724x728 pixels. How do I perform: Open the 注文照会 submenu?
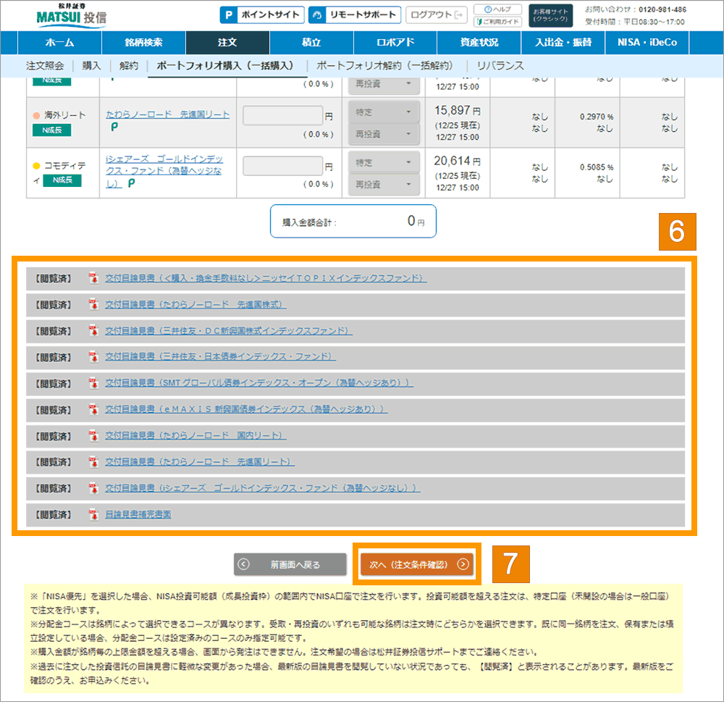pyautogui.click(x=45, y=66)
